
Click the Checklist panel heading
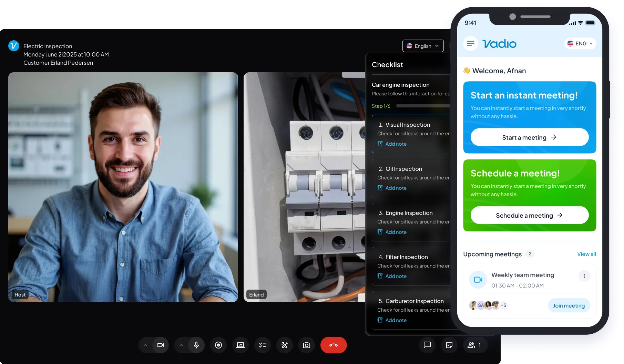tap(387, 65)
